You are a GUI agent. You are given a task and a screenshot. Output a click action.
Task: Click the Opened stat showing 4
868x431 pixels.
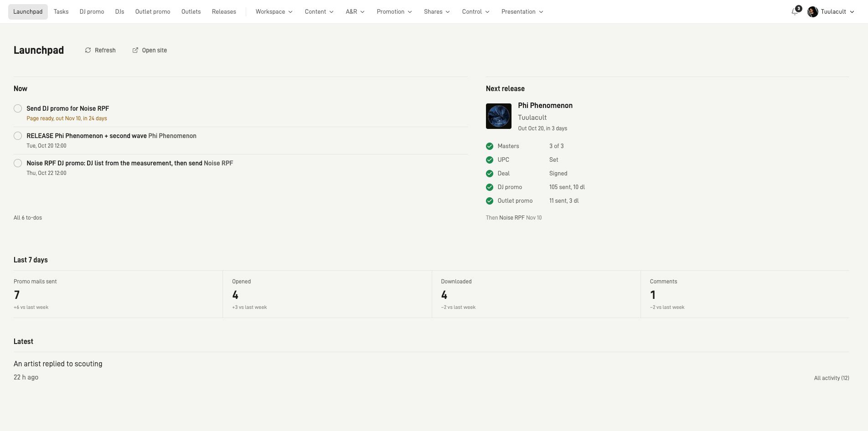coord(327,294)
